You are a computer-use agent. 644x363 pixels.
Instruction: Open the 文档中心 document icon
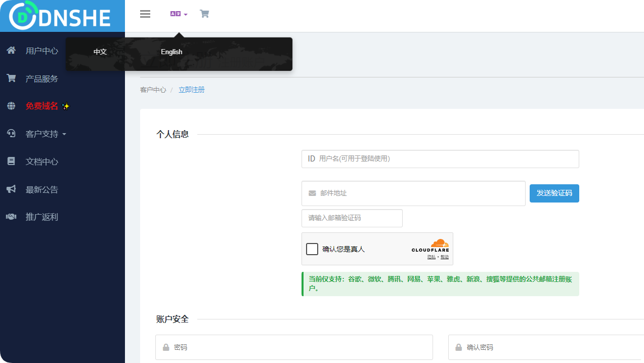11,161
